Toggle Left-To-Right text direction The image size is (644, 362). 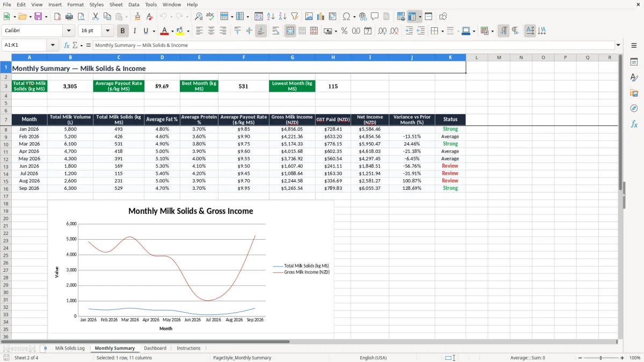click(x=503, y=31)
